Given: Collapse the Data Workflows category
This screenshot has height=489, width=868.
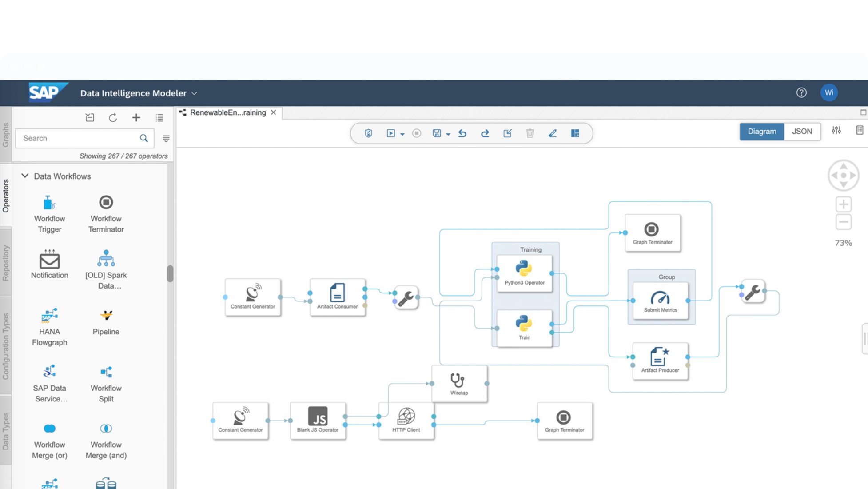Looking at the screenshot, I should pyautogui.click(x=25, y=176).
